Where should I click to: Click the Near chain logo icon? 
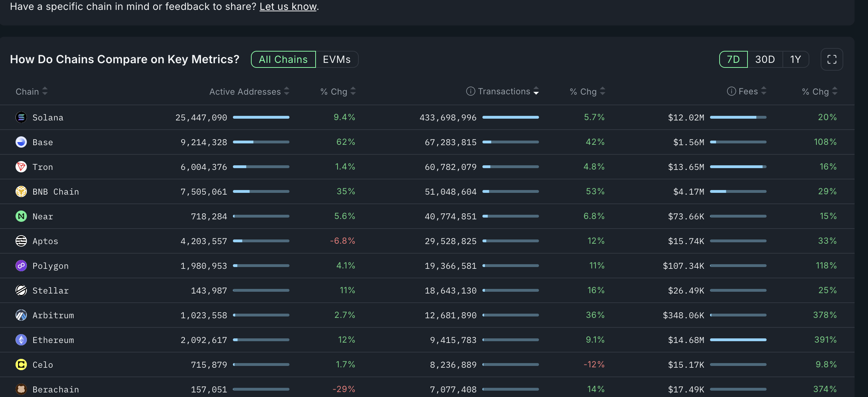click(x=21, y=216)
